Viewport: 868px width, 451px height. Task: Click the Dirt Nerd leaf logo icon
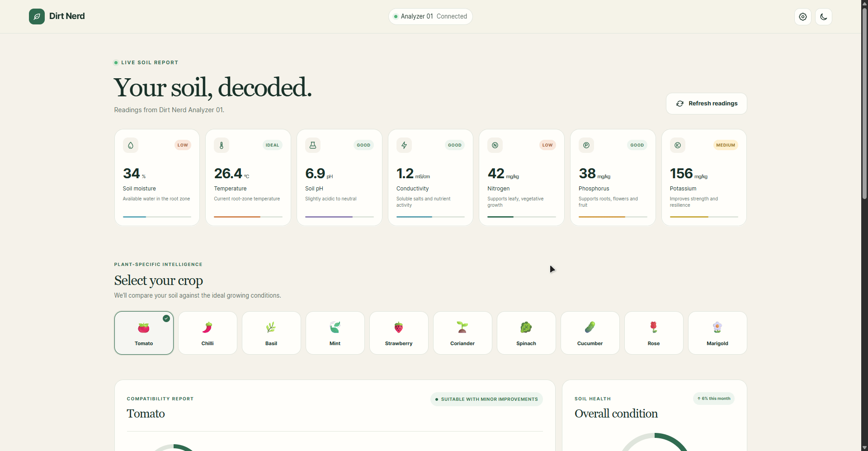click(x=37, y=16)
